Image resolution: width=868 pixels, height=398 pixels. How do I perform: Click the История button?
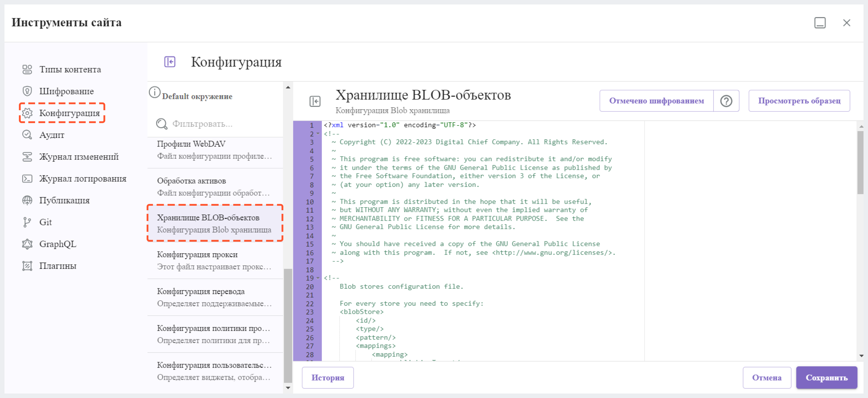(327, 378)
